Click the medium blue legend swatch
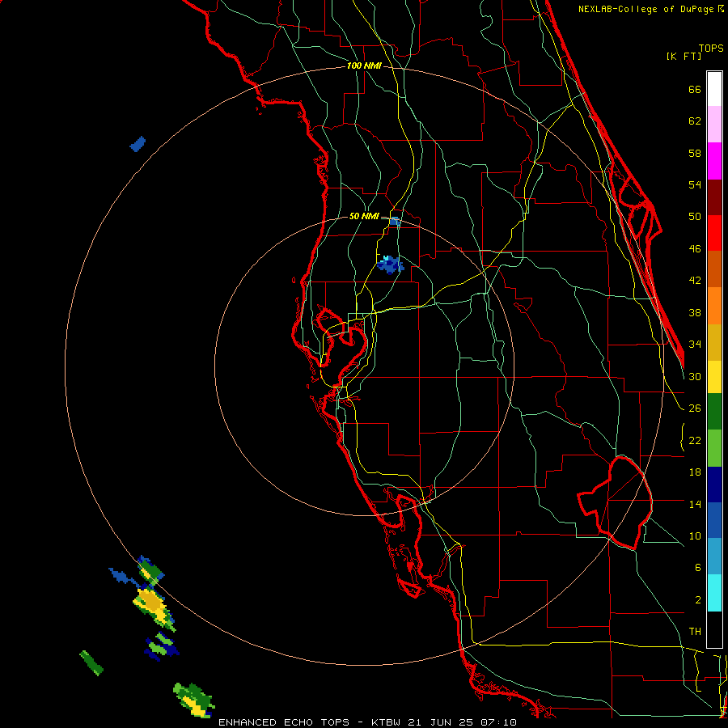Screen dimensions: 728x728 [714, 520]
